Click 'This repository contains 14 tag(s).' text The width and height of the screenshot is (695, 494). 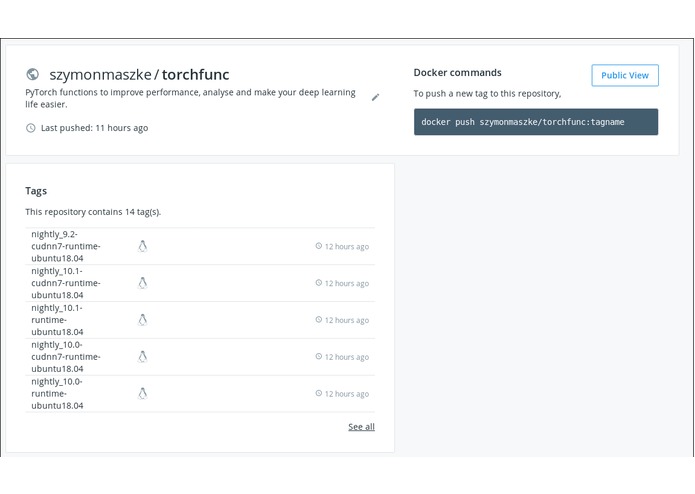(x=93, y=212)
